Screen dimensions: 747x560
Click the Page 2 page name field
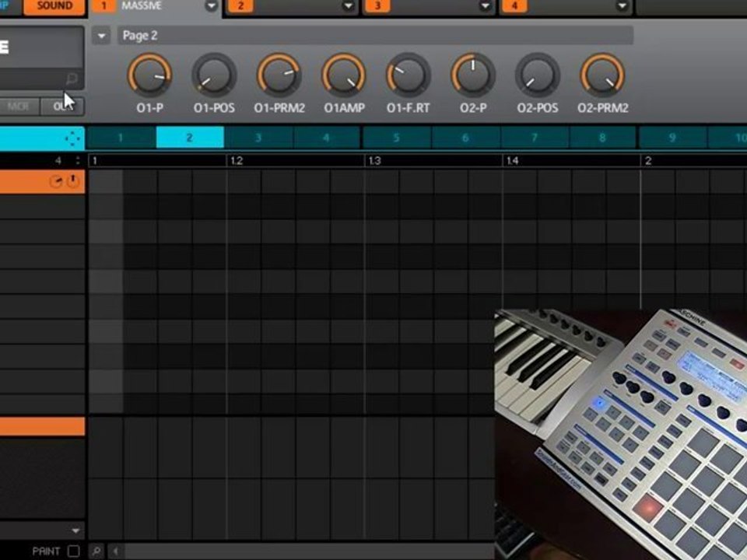[x=375, y=36]
